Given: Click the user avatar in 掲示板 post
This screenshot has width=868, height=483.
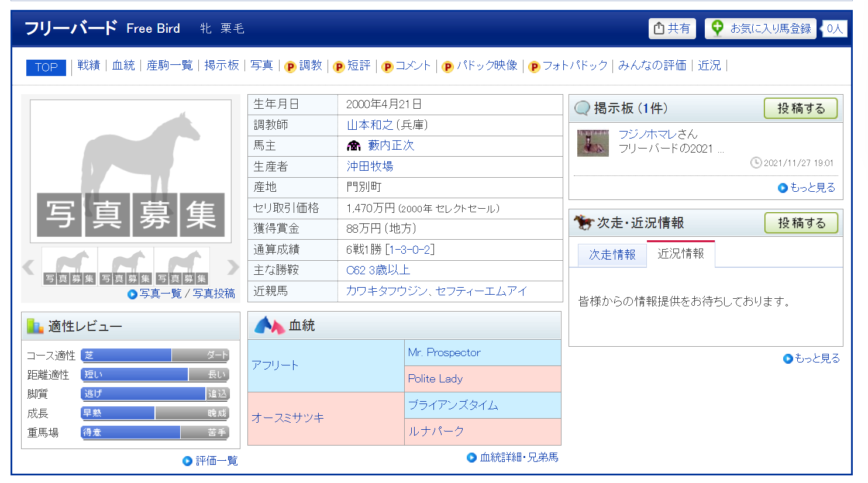Looking at the screenshot, I should [x=593, y=143].
